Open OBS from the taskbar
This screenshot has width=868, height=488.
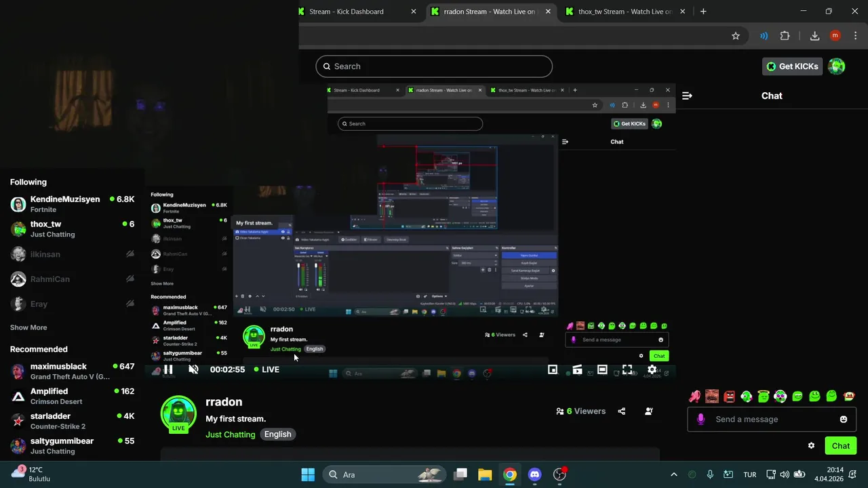560,474
